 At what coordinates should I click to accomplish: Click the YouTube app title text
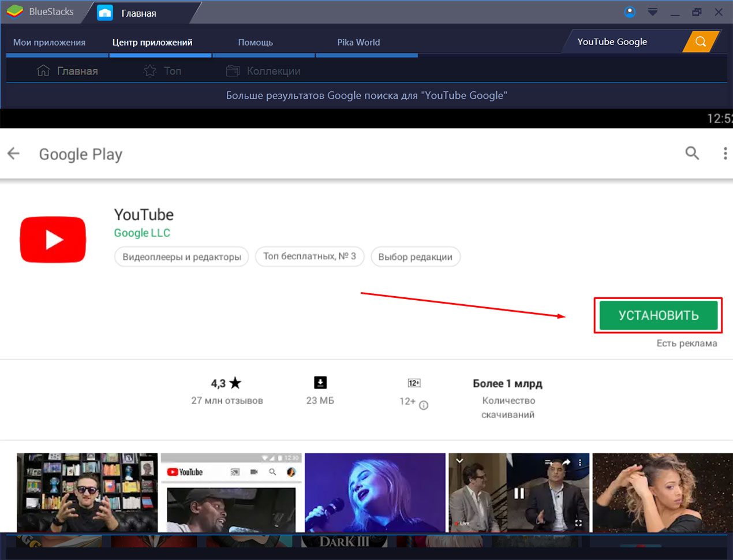(x=144, y=215)
